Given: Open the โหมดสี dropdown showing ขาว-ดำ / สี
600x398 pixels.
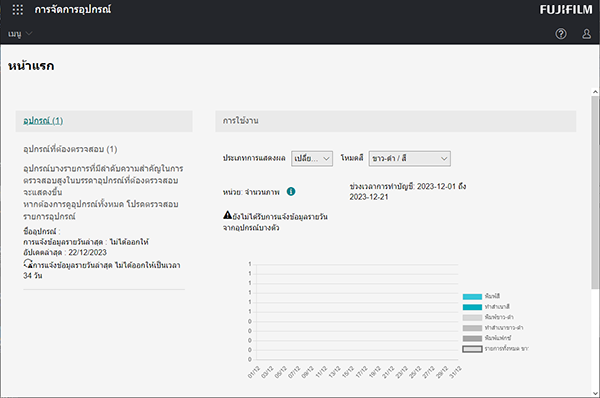Looking at the screenshot, I should [409, 158].
